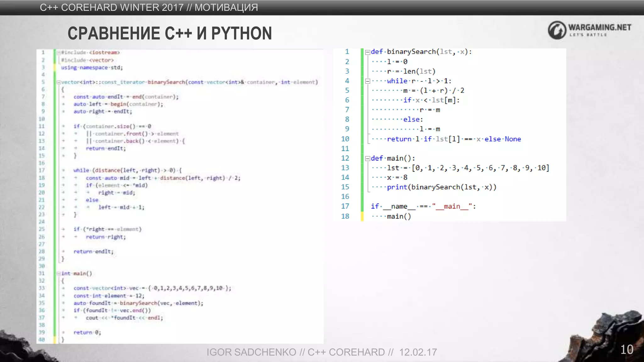Click Python line 'l = 0'
This screenshot has height=362, width=644.
[397, 62]
